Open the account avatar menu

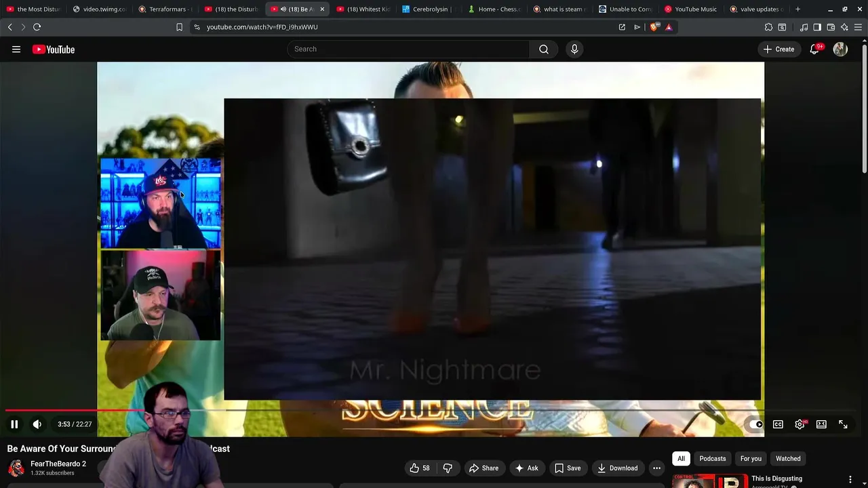click(x=840, y=49)
